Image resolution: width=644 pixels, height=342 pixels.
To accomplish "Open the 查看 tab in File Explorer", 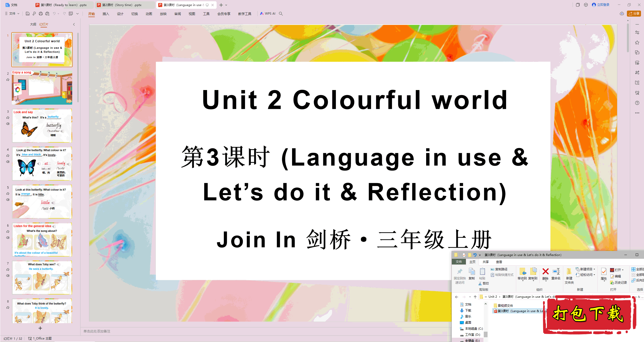I will pos(499,262).
